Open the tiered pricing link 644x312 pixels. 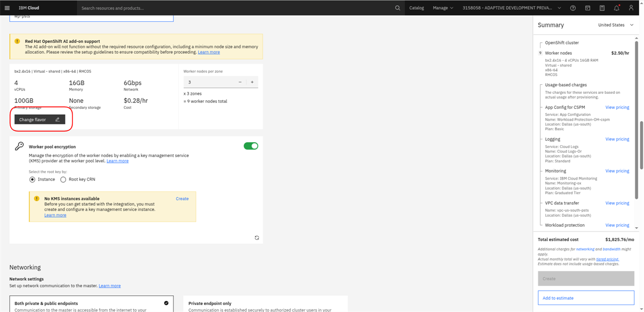coord(608,259)
